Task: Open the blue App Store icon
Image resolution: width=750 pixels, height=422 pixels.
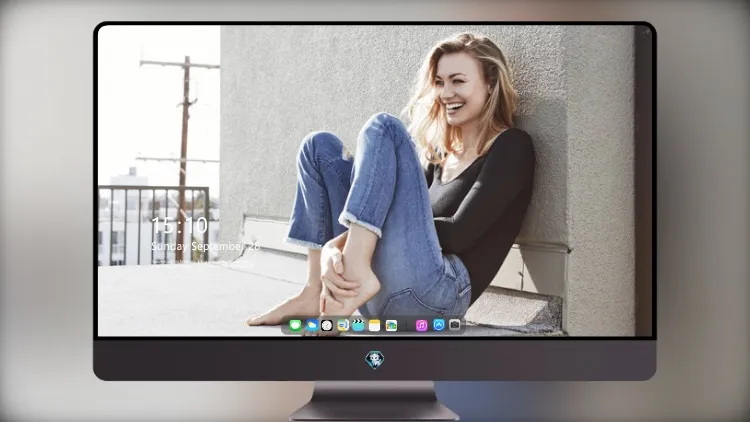Action: click(x=439, y=325)
